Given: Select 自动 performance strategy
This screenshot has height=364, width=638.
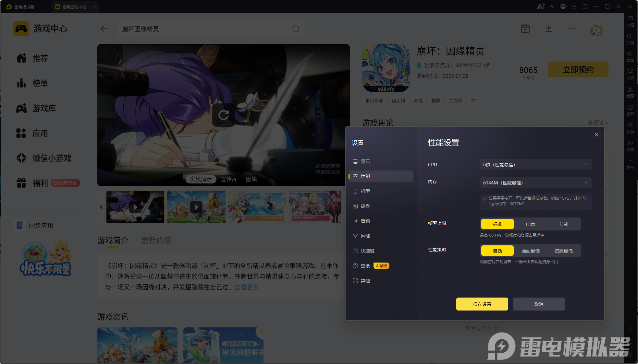Looking at the screenshot, I should tap(497, 251).
